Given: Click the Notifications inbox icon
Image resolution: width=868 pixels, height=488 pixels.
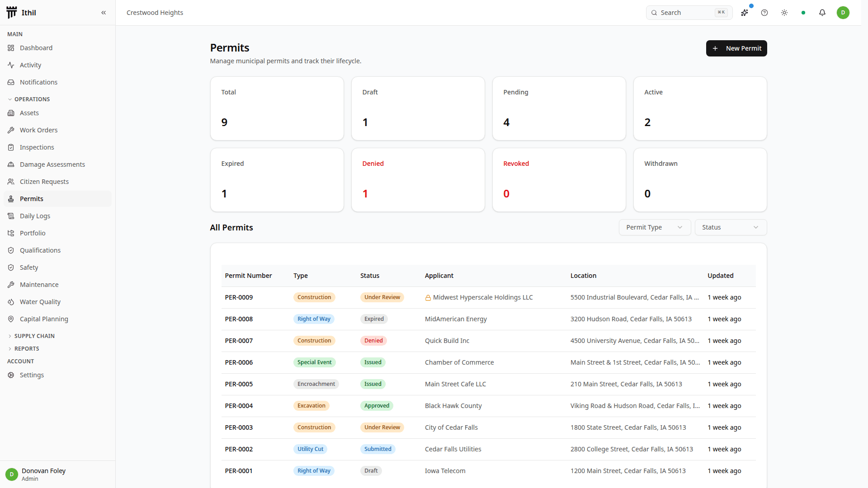Looking at the screenshot, I should pyautogui.click(x=11, y=82).
